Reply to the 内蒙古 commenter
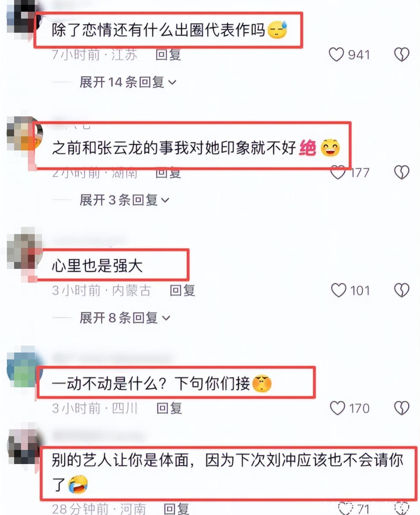This screenshot has height=515, width=420. [182, 290]
